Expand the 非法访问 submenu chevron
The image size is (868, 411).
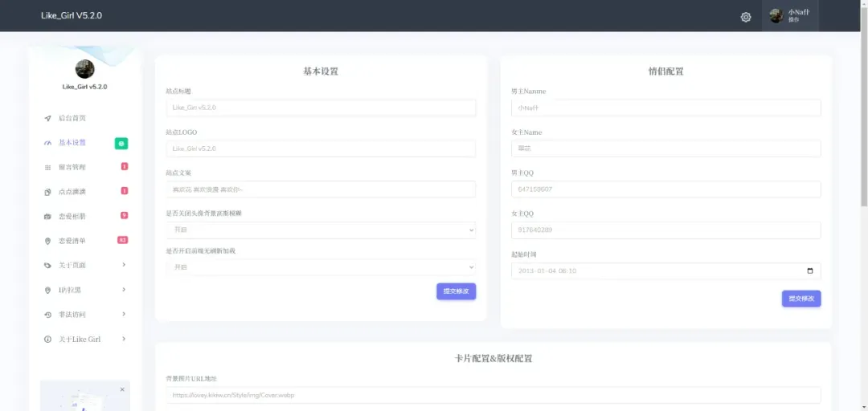(x=124, y=314)
